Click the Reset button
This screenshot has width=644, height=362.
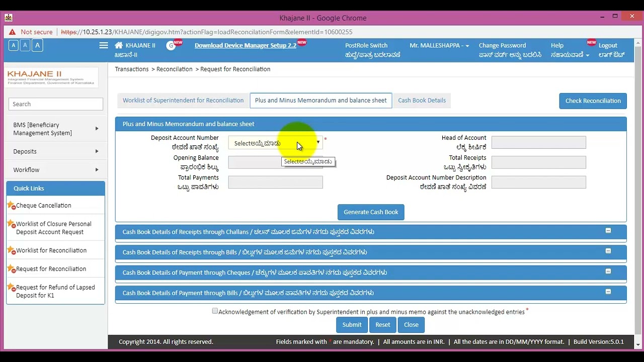coord(382,325)
